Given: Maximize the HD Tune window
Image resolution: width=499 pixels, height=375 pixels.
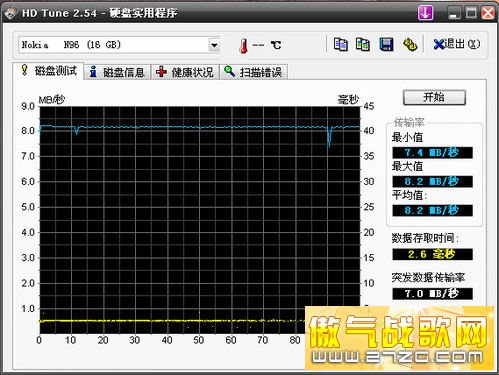Looking at the screenshot, I should pyautogui.click(x=471, y=13).
